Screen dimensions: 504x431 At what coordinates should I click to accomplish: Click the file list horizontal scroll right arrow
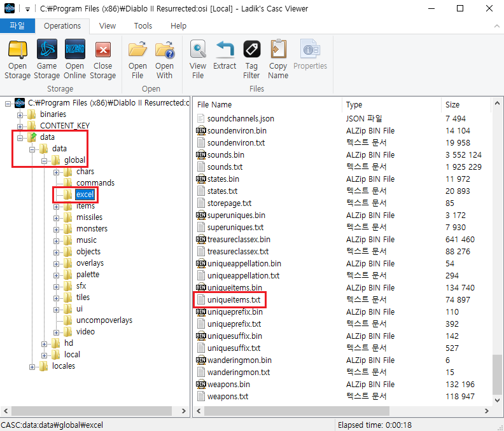[487, 411]
